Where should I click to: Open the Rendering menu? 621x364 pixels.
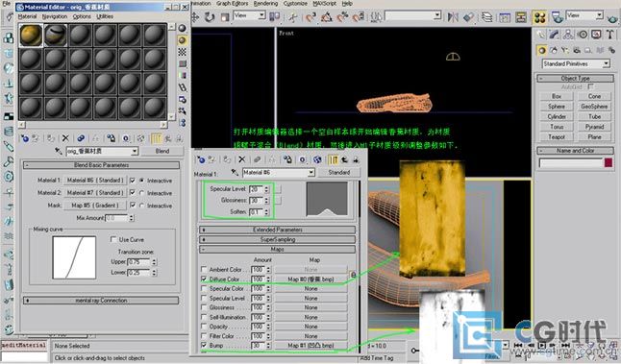[x=265, y=4]
